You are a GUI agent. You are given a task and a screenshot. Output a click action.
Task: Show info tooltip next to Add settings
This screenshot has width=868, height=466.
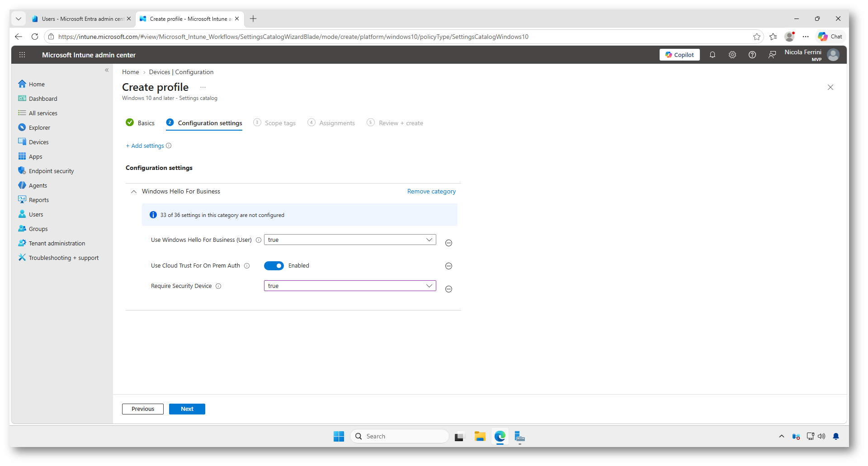pos(169,146)
